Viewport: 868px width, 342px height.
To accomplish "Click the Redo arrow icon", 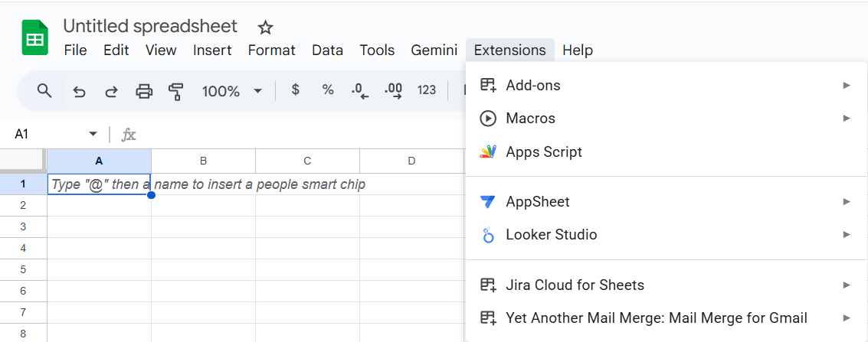I will tap(111, 91).
